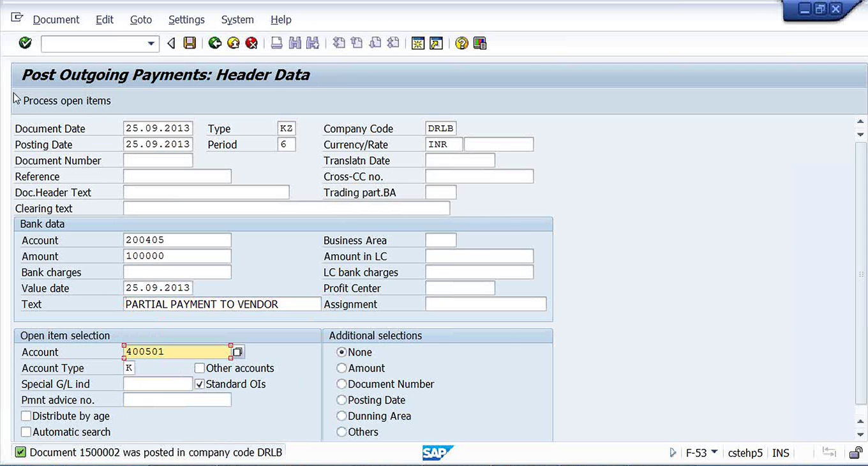Open the command field dropdown arrow

coord(151,43)
